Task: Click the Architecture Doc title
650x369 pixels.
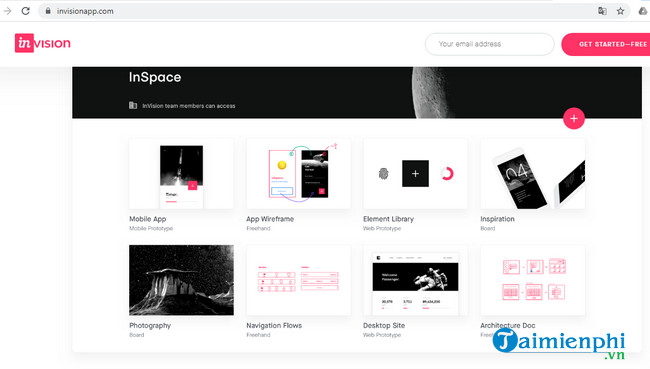Action: click(x=507, y=325)
